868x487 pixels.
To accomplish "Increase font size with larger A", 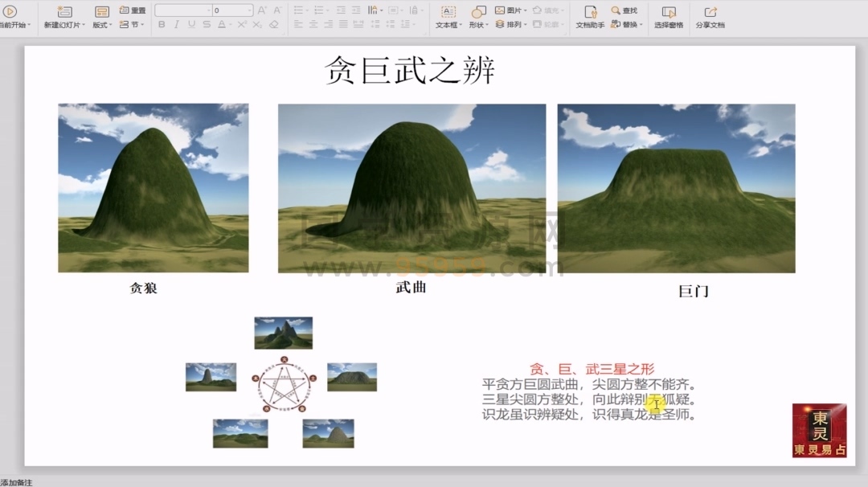I will pos(262,10).
